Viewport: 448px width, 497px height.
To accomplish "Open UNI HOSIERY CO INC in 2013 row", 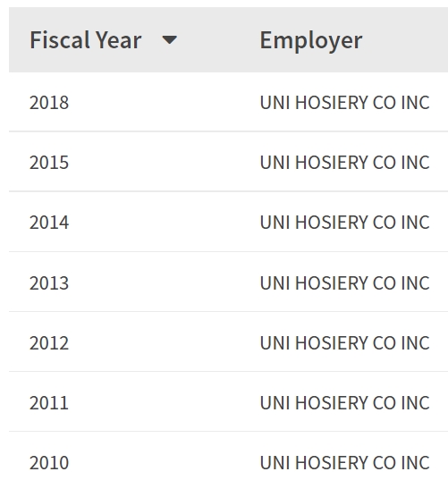I will [344, 282].
